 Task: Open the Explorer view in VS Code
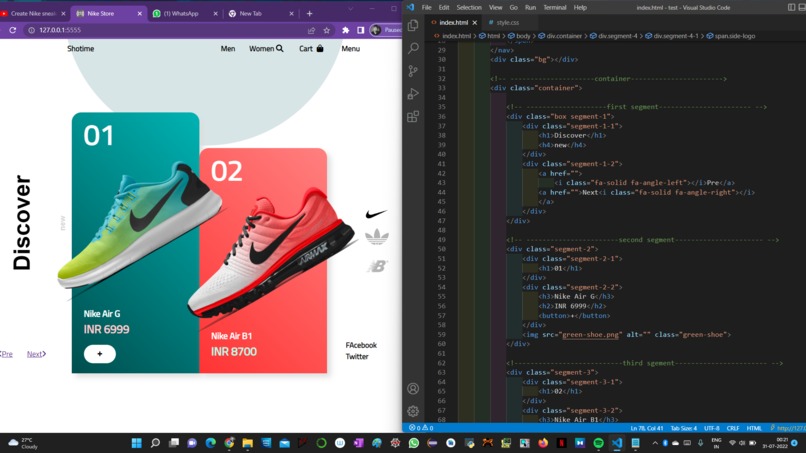[413, 25]
